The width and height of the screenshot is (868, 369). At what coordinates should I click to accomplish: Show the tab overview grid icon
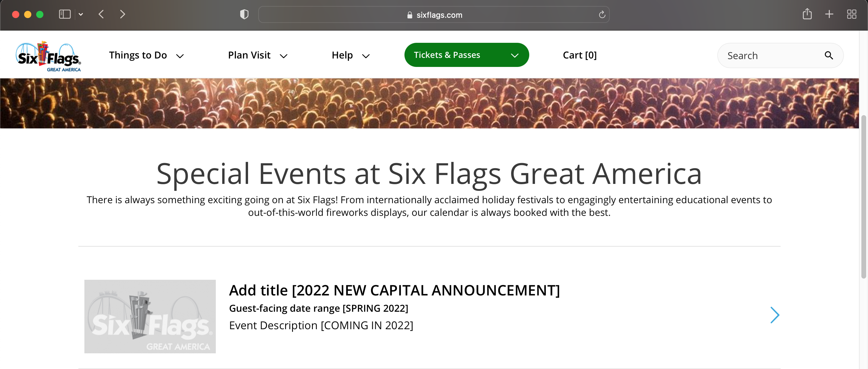pos(851,14)
